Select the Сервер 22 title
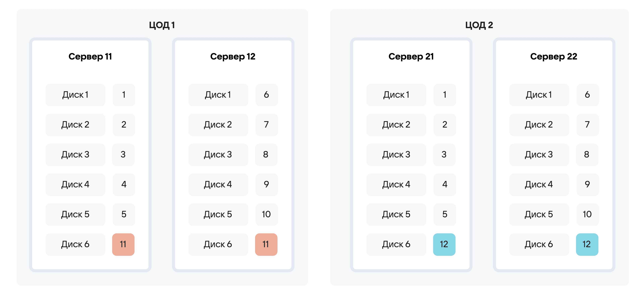This screenshot has width=644, height=294. 554,57
